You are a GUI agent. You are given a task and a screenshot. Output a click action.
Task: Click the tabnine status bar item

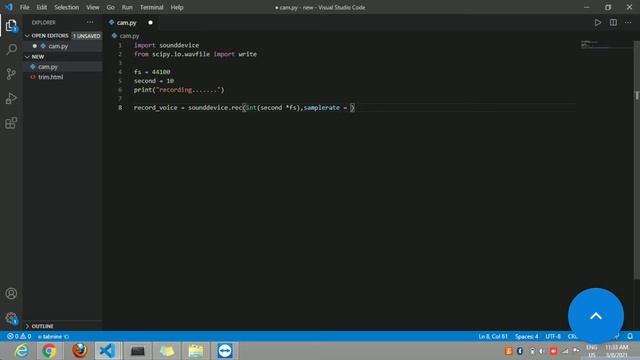(53, 336)
